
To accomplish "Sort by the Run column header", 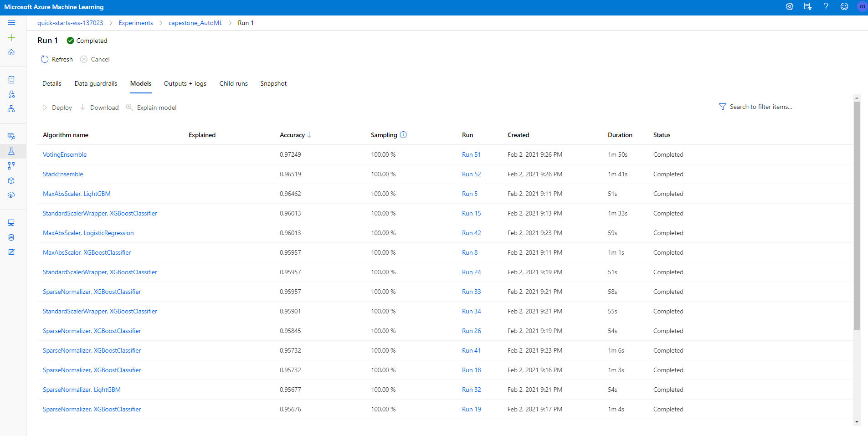I will (x=467, y=135).
